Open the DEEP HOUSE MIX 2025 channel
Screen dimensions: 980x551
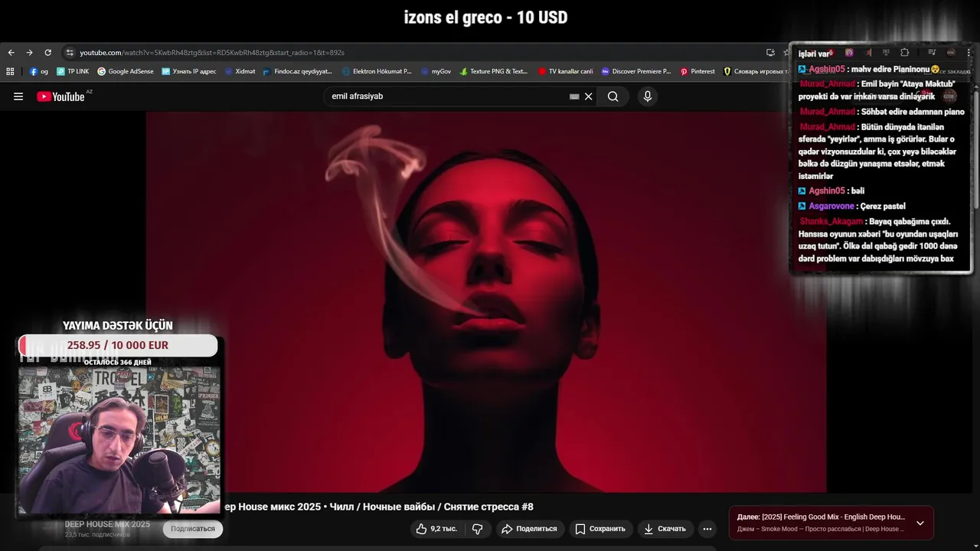point(107,524)
